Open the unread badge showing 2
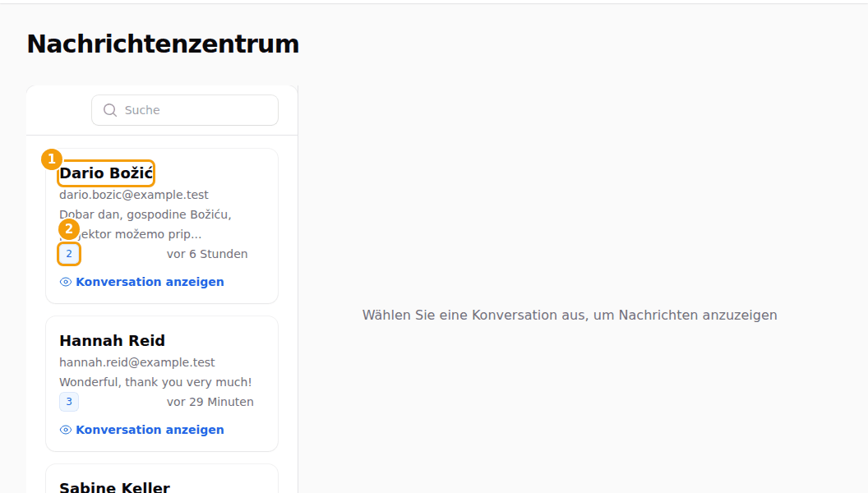 pyautogui.click(x=69, y=254)
